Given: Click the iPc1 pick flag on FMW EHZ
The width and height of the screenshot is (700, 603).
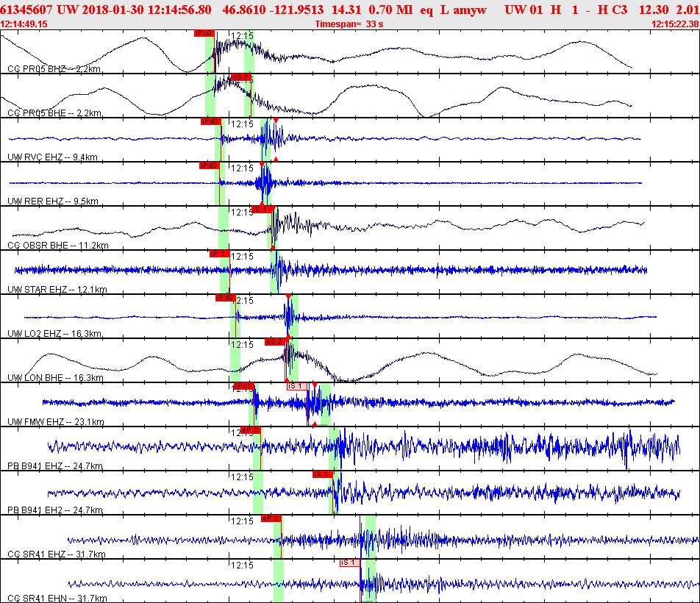Looking at the screenshot, I should [243, 386].
